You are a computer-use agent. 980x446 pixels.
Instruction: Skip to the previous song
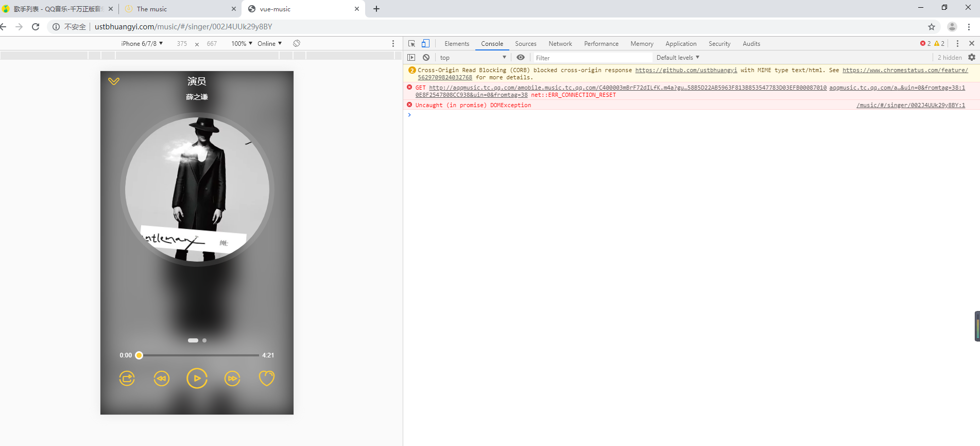point(162,379)
